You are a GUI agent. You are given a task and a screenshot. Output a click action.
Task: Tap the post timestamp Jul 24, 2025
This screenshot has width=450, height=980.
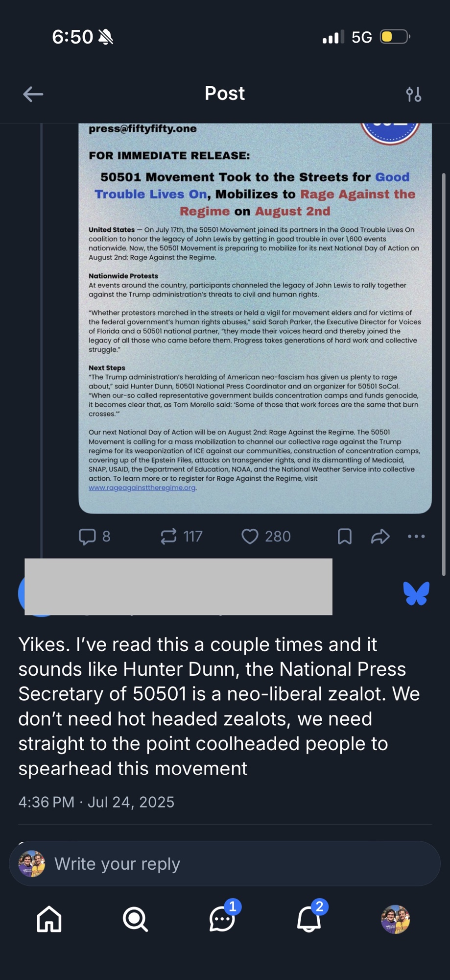pos(96,802)
